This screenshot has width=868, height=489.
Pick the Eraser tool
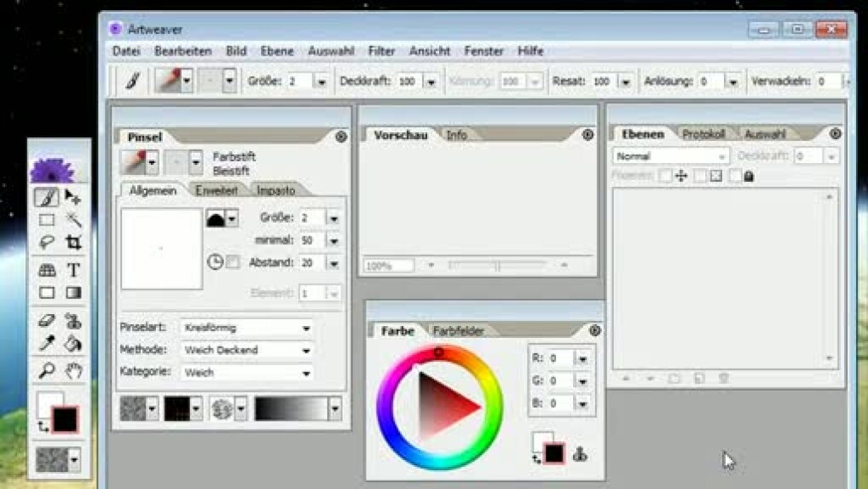pos(47,321)
